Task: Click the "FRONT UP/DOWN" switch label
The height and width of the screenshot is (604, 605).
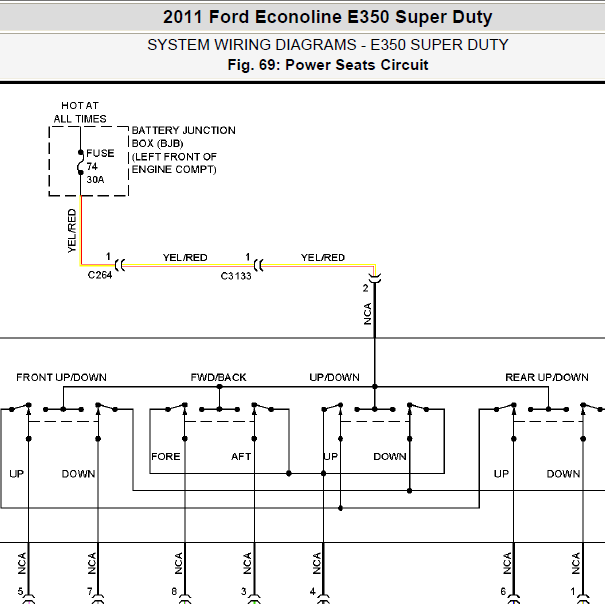Action: (61, 377)
